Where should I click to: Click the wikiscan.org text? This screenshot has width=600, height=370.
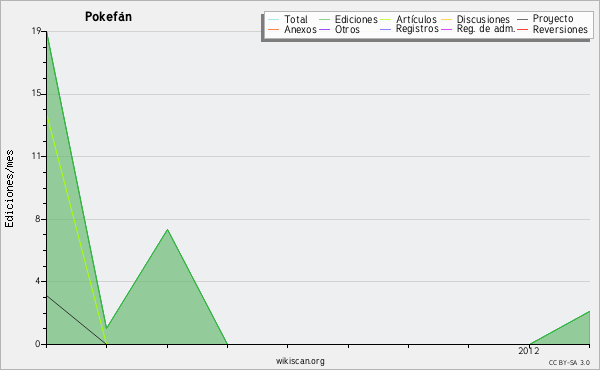click(x=300, y=361)
